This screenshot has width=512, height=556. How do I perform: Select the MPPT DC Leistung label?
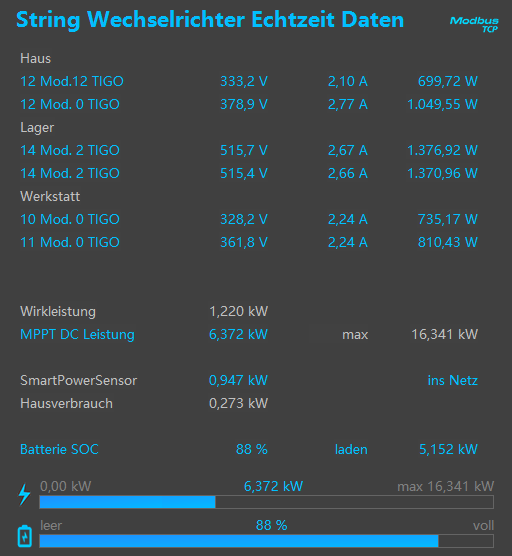coord(77,334)
